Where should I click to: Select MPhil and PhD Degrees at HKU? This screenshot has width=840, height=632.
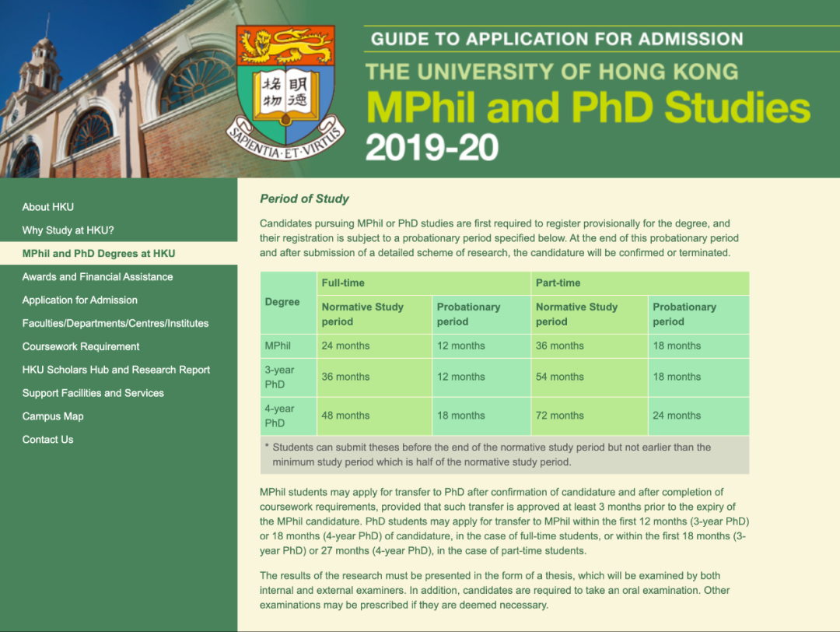(x=99, y=254)
